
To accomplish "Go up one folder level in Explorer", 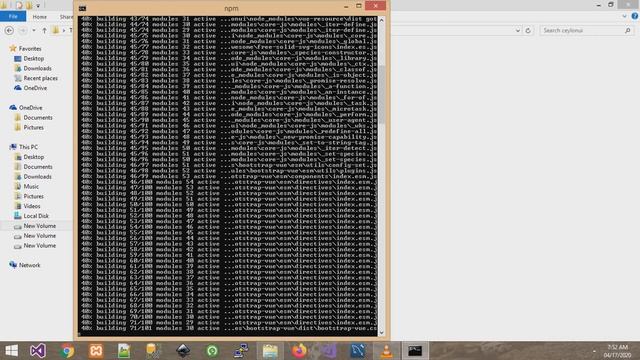I will click(44, 31).
